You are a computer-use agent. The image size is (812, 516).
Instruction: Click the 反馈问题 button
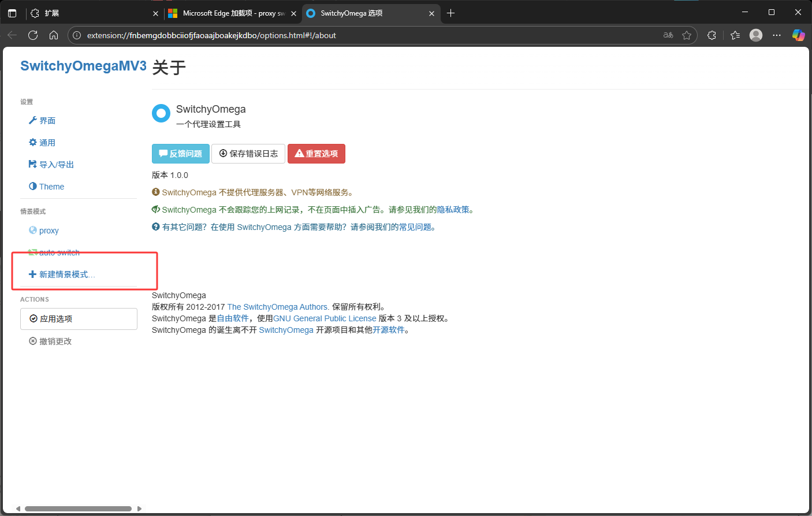coord(180,154)
